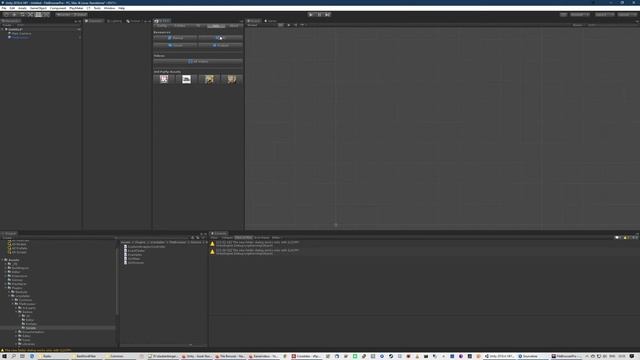Switch to the Game tab
The width and height of the screenshot is (640, 360).
tap(271, 21)
